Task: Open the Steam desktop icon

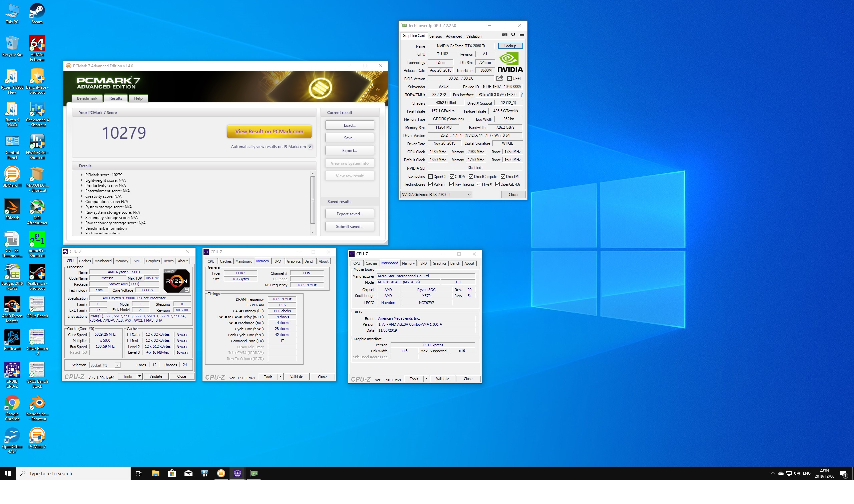Action: click(37, 14)
